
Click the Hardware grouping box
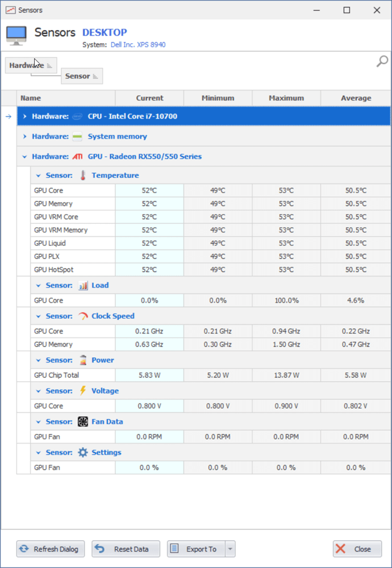[31, 65]
